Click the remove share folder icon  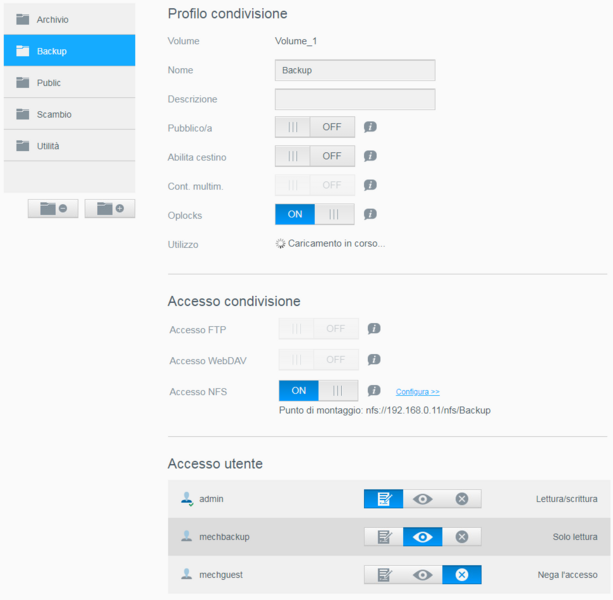53,208
